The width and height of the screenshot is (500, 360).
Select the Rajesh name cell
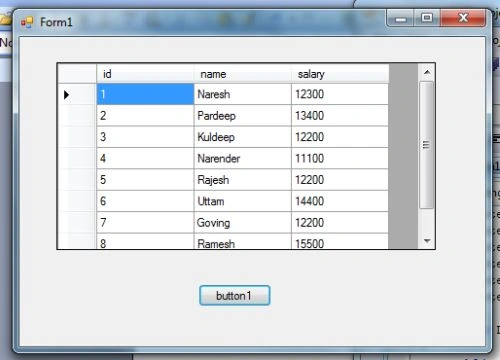(x=243, y=180)
